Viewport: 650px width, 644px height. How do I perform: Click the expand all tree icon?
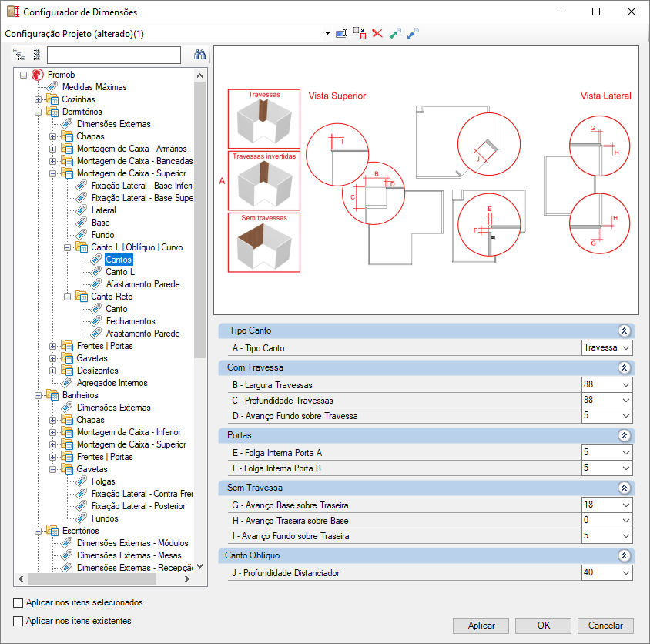(18, 55)
